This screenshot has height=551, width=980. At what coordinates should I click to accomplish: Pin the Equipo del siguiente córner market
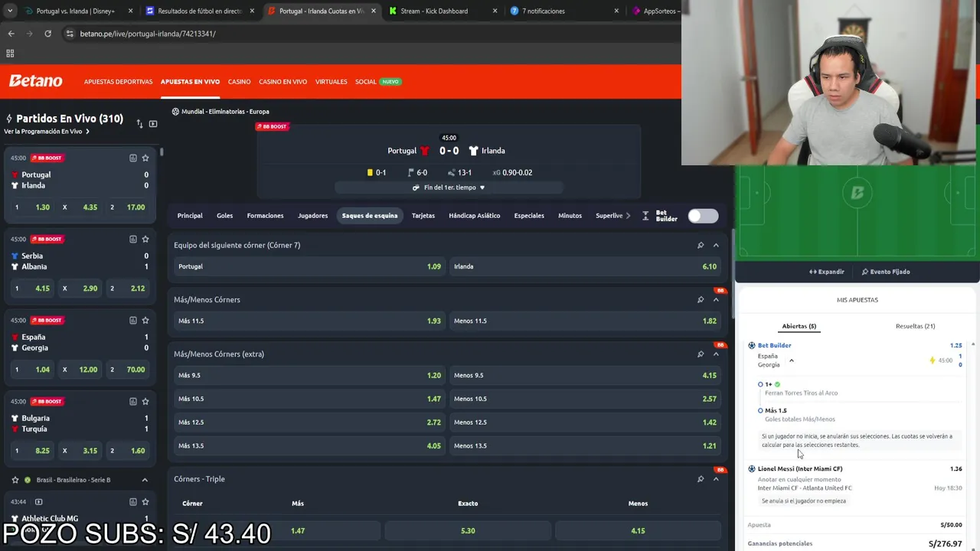[x=701, y=245]
